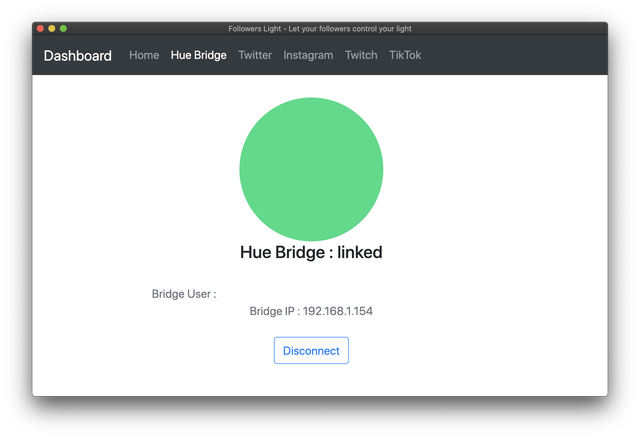Open the Twitch tab
Image resolution: width=640 pixels, height=439 pixels.
361,55
